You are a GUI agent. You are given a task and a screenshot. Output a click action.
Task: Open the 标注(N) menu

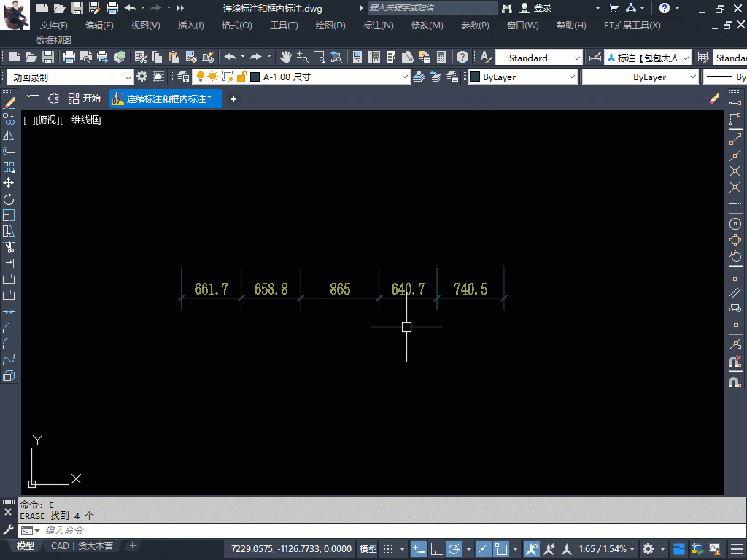point(379,26)
